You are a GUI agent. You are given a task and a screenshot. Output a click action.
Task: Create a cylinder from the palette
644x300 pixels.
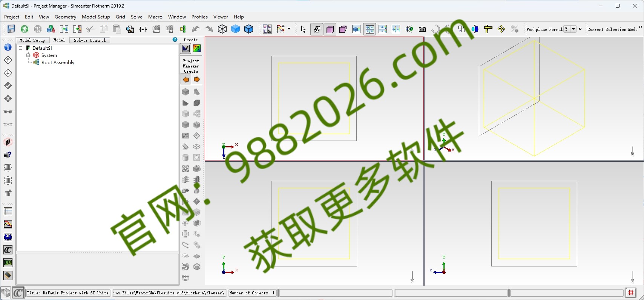[x=185, y=158]
